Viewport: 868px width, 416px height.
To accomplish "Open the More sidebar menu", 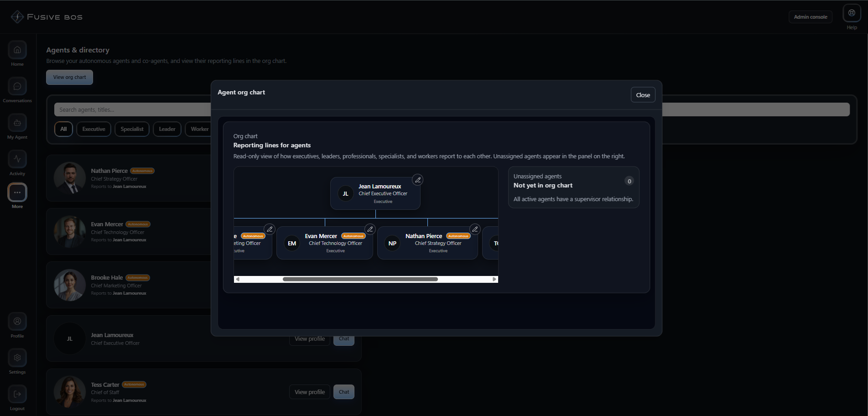I will point(17,192).
